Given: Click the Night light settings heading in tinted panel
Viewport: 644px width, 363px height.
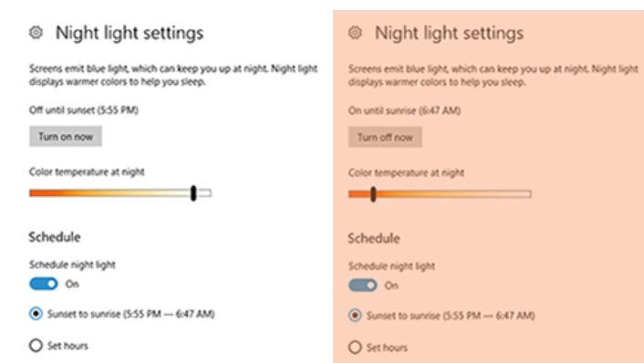Looking at the screenshot, I should (x=449, y=33).
